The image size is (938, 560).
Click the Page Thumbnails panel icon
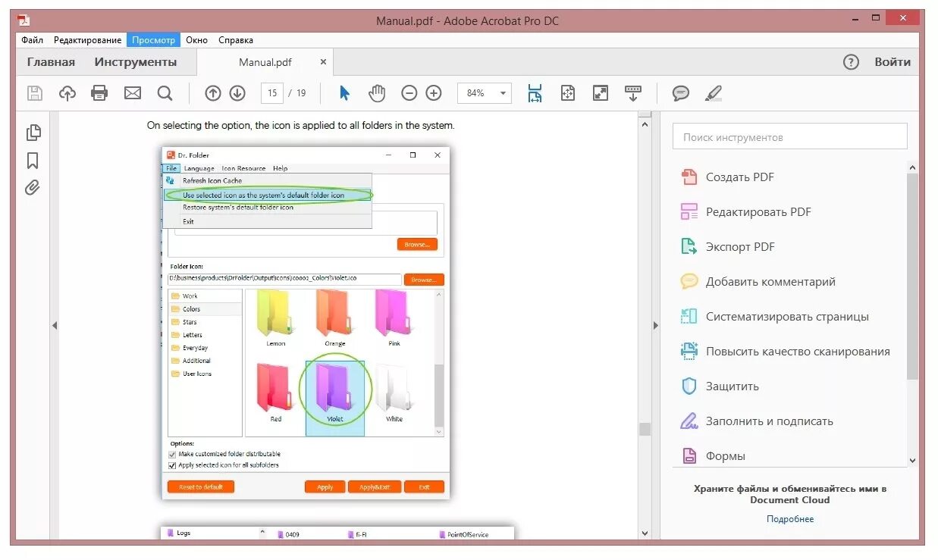[x=33, y=132]
